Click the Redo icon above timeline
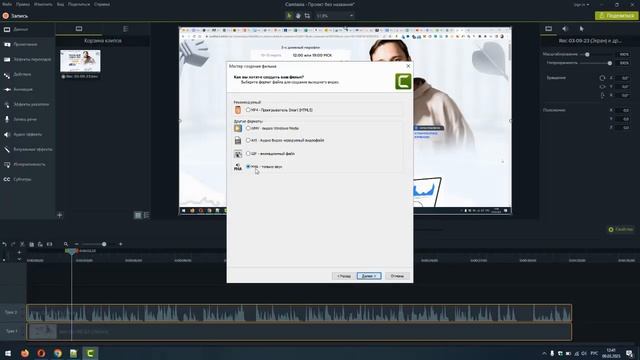Viewport: 640px width, 360px height. (13, 244)
